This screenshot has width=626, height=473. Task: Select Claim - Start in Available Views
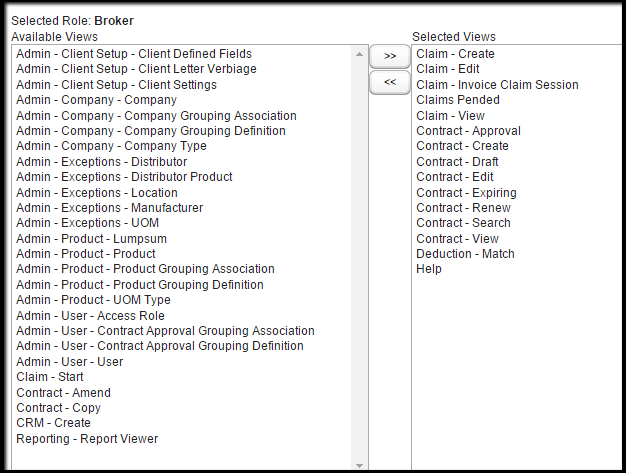pyautogui.click(x=50, y=377)
